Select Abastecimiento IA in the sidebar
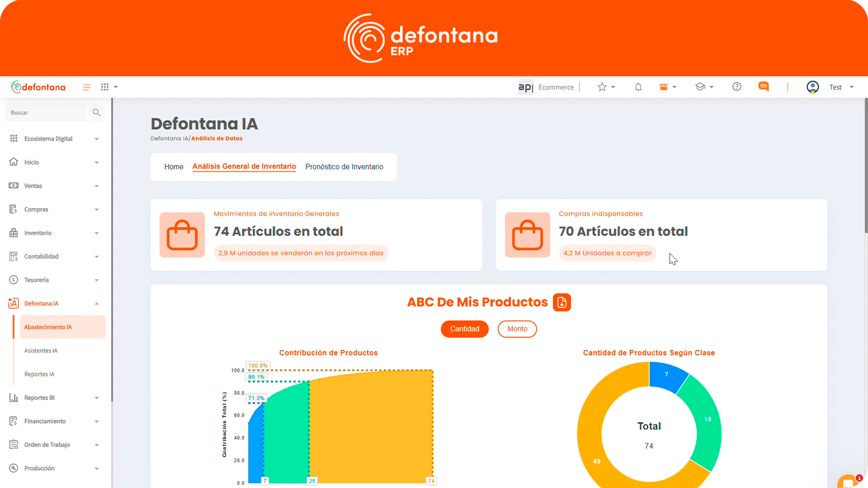This screenshot has height=488, width=868. [x=63, y=327]
